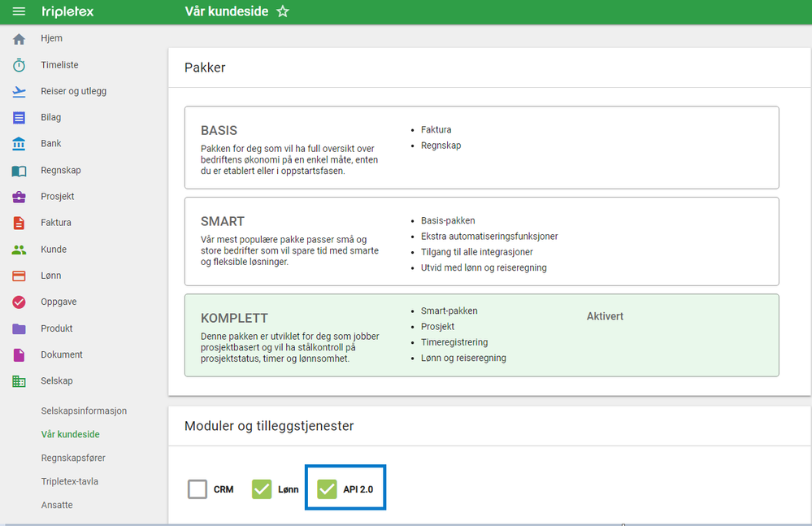Image resolution: width=812 pixels, height=526 pixels.
Task: Click the Pakker section heading
Action: tap(205, 67)
